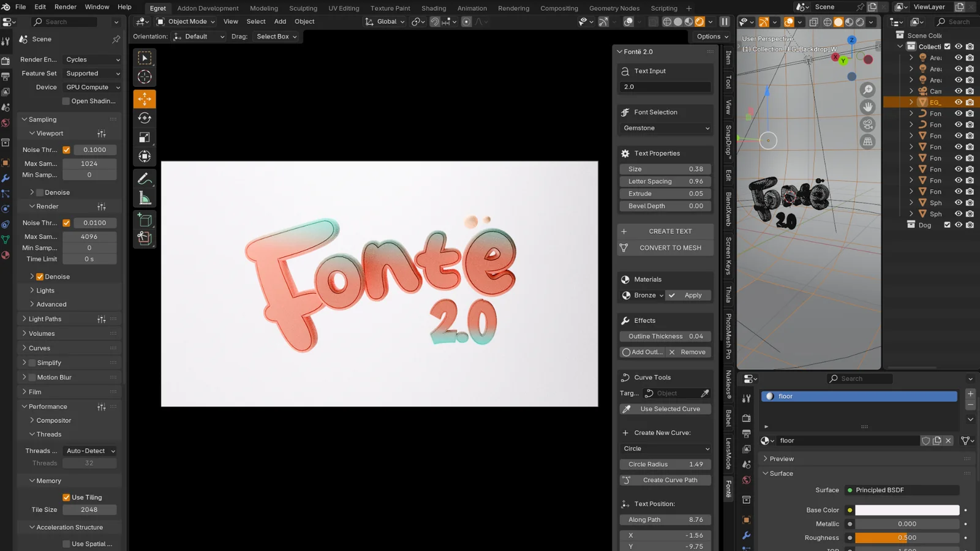Switch to the Shading workspace tab
This screenshot has width=980, height=551.
[x=434, y=8]
